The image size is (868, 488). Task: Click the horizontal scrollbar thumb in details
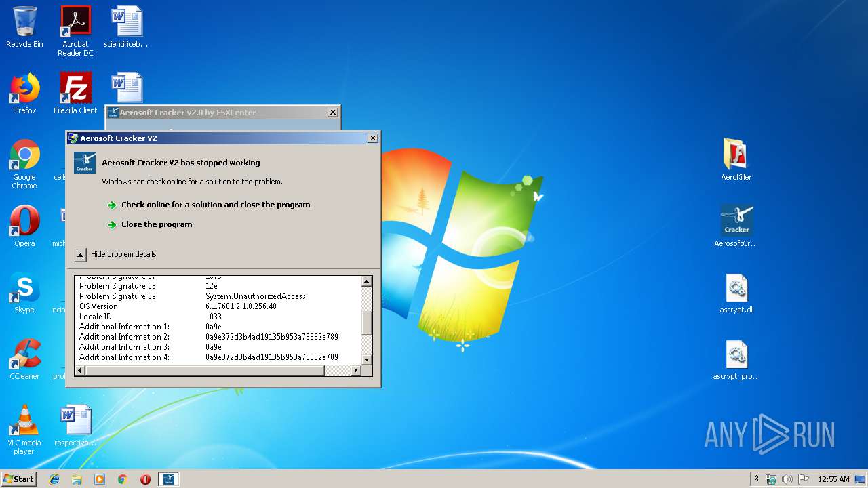pos(205,371)
